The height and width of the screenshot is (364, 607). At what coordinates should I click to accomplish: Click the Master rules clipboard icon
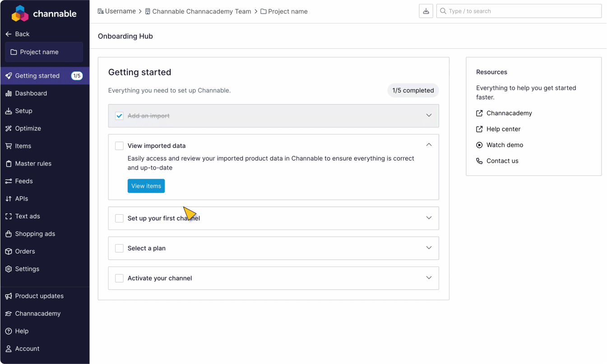[8, 164]
